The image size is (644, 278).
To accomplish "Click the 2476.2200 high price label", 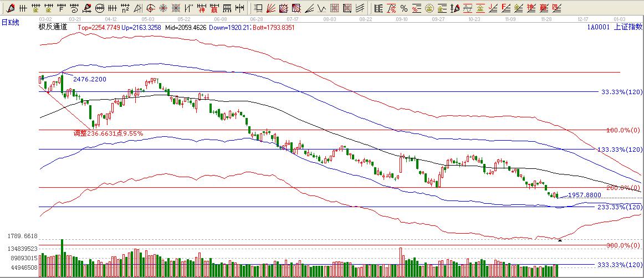I will [89, 80].
